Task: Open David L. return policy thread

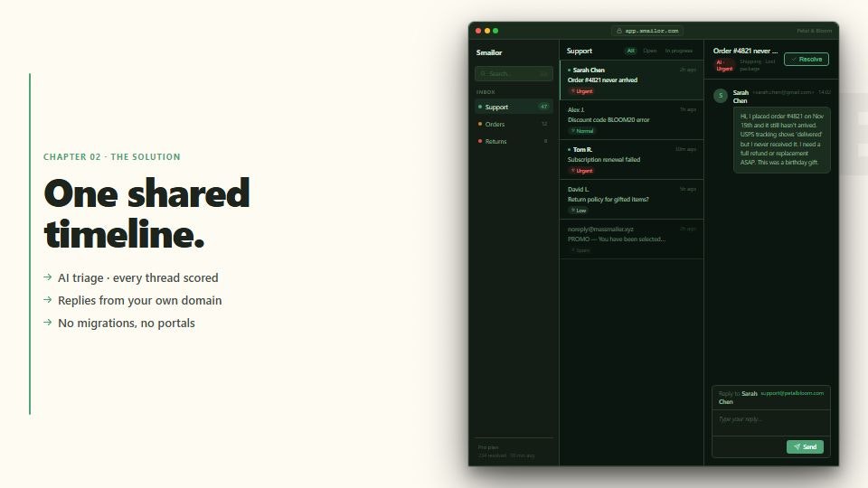Action: pyautogui.click(x=632, y=200)
